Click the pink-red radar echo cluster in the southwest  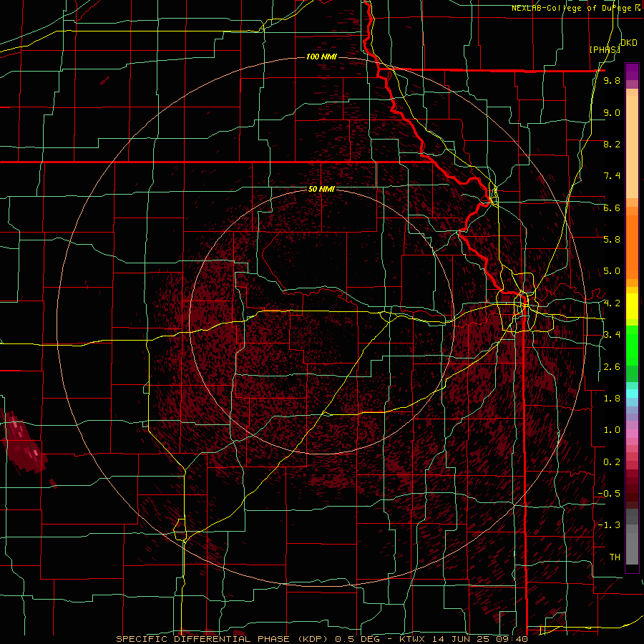tap(24, 443)
